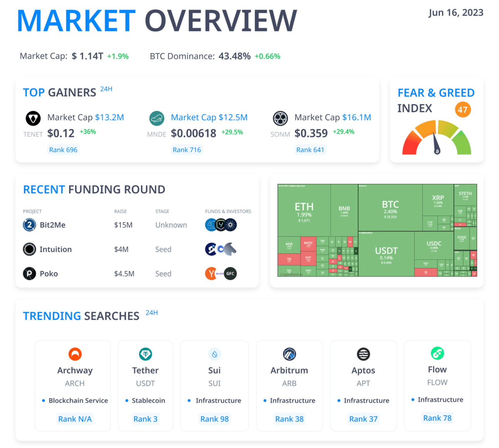Click the TENET price $0.12
Screen dimensions: 499x448
[61, 133]
